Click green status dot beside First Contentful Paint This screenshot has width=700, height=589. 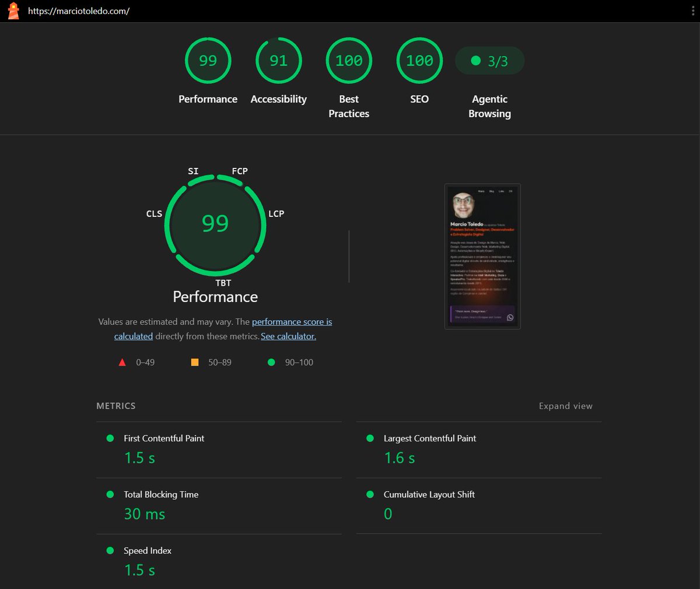(x=110, y=438)
